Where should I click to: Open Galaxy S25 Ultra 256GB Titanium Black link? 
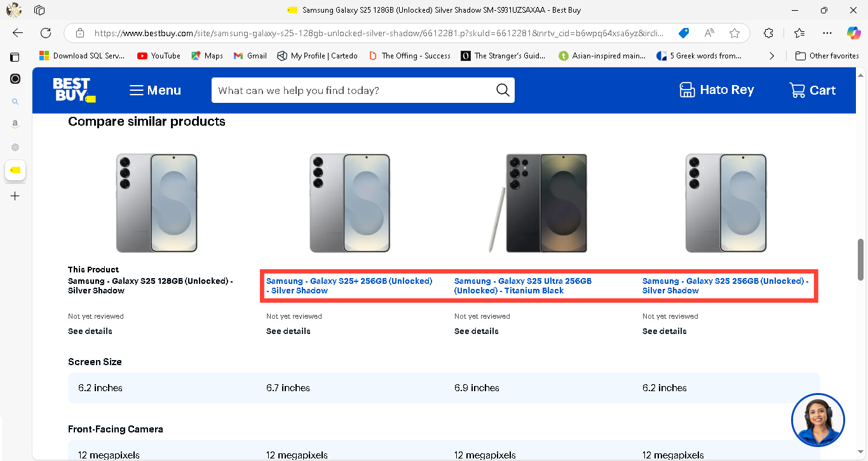[x=522, y=286]
